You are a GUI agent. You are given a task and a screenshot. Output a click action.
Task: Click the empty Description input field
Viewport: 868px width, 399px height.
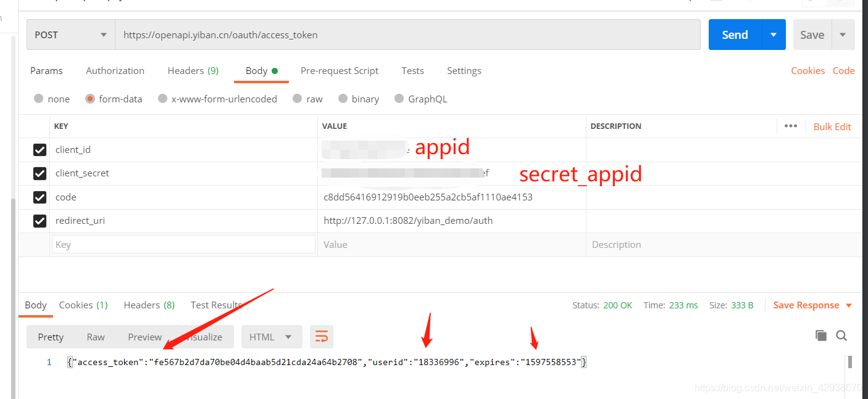click(x=724, y=244)
